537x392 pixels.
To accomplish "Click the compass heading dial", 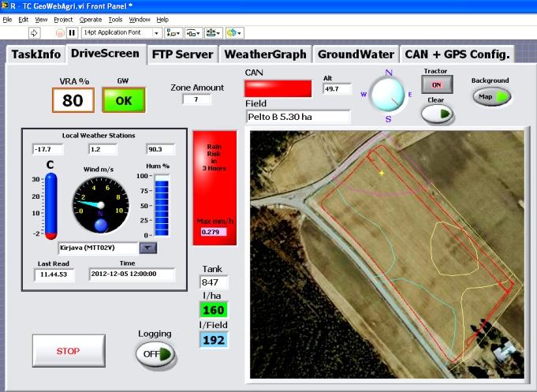I will pos(388,95).
